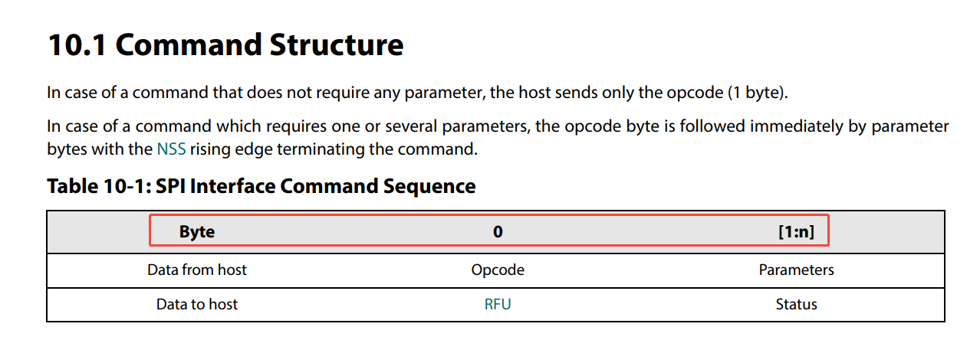The height and width of the screenshot is (363, 980).
Task: Select the "Byte" table header cell
Action: (197, 232)
